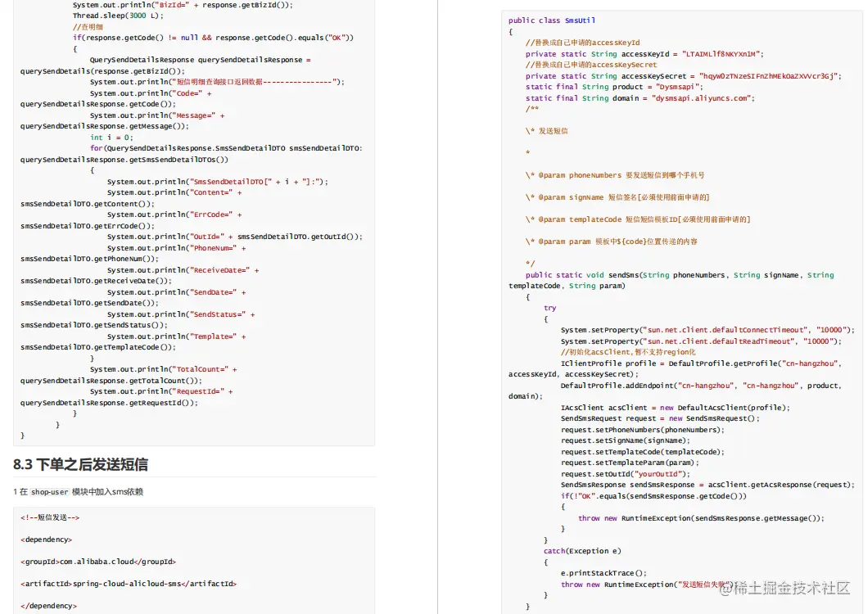Click the "@param param" Javadoc line
868x614 pixels.
[611, 242]
